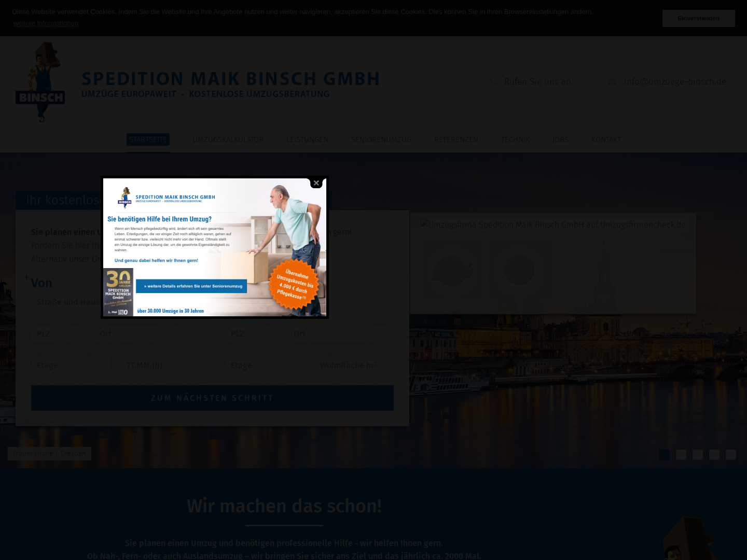Image resolution: width=747 pixels, height=560 pixels.
Task: Open the weitere Informationen cookie link
Action: [x=46, y=23]
